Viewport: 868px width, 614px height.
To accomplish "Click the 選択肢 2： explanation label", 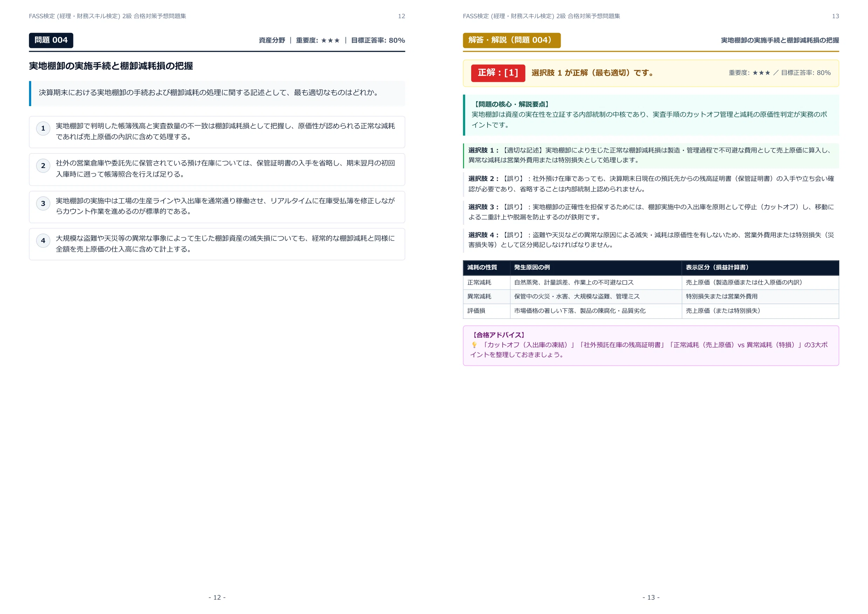I will tap(484, 179).
